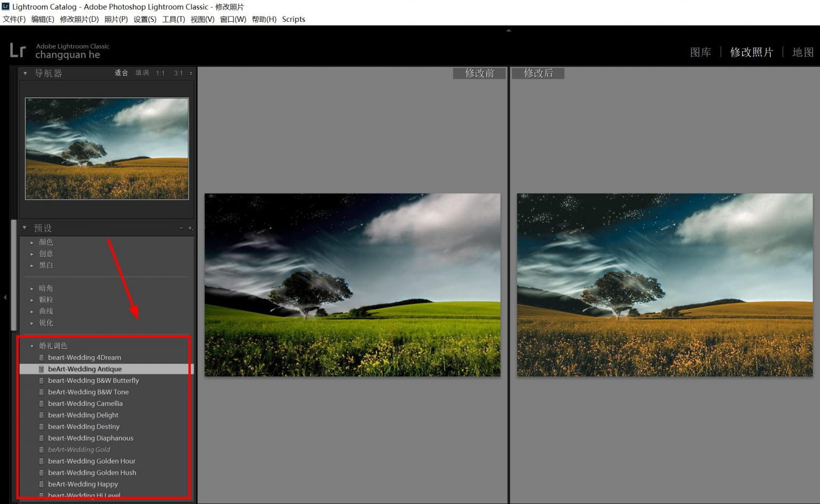The height and width of the screenshot is (504, 820).
Task: Open the 修改照片(D) menu
Action: tap(79, 19)
